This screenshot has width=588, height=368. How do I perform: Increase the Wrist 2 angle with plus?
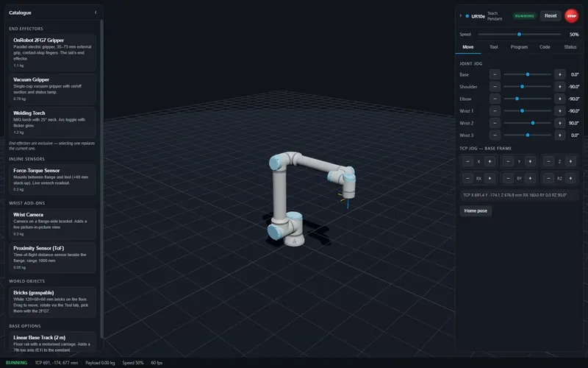pyautogui.click(x=560, y=123)
